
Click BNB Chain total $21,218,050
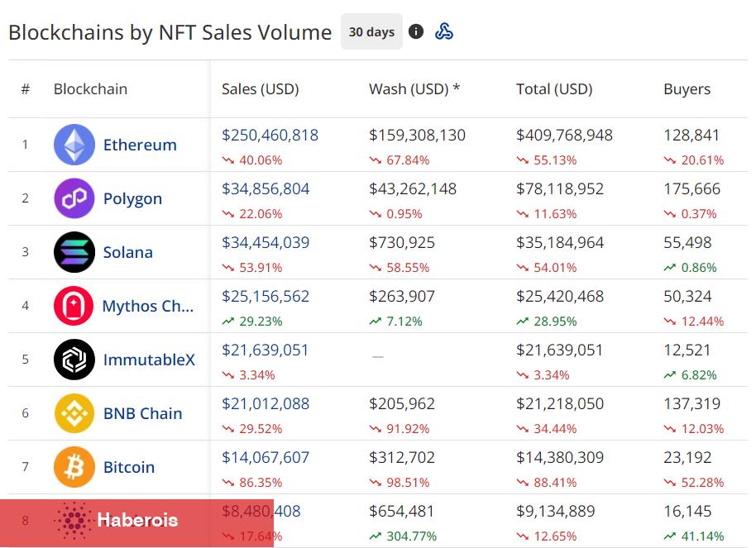[x=560, y=403]
